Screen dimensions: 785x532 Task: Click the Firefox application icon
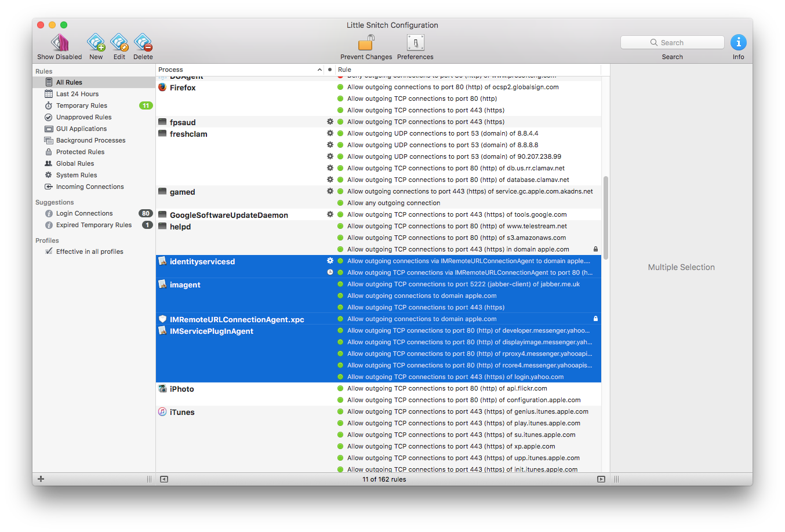click(x=162, y=88)
